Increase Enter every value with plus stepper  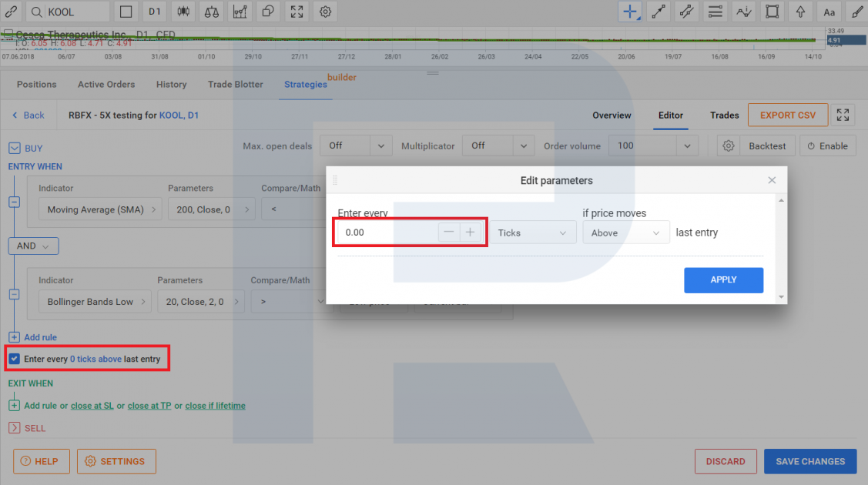[470, 232]
